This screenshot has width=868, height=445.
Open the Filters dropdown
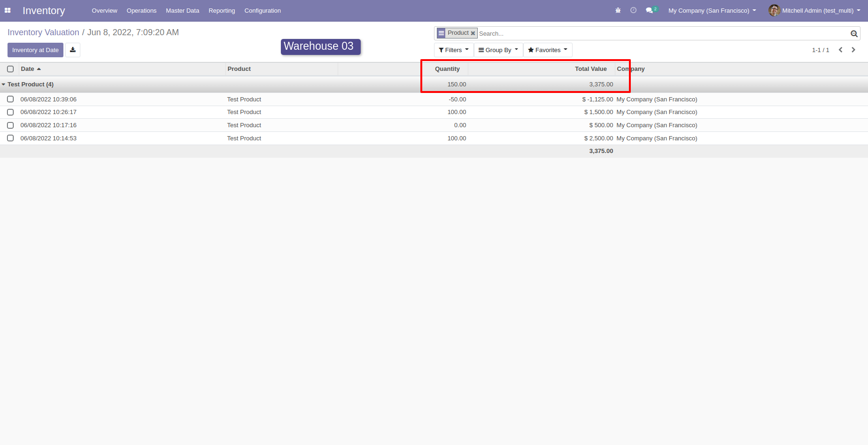point(454,50)
